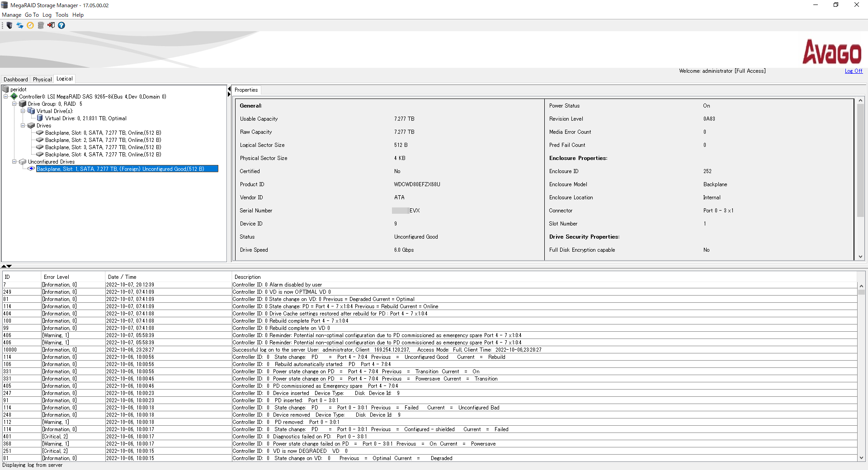This screenshot has height=470, width=868.
Task: Click the Description column header
Action: pos(544,277)
